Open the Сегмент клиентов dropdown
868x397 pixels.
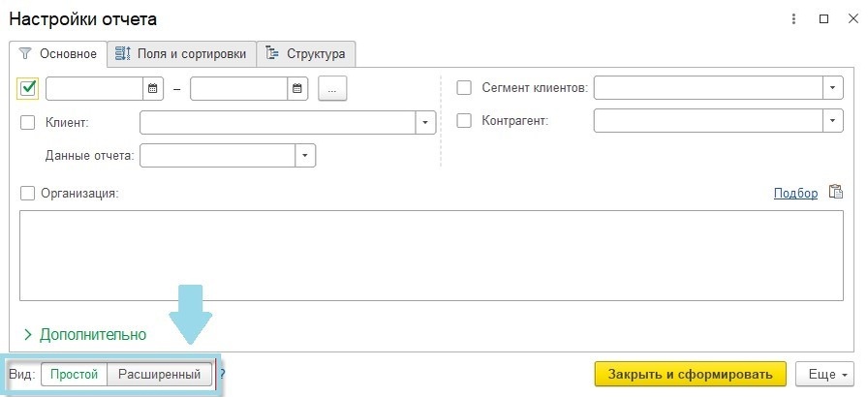point(833,88)
